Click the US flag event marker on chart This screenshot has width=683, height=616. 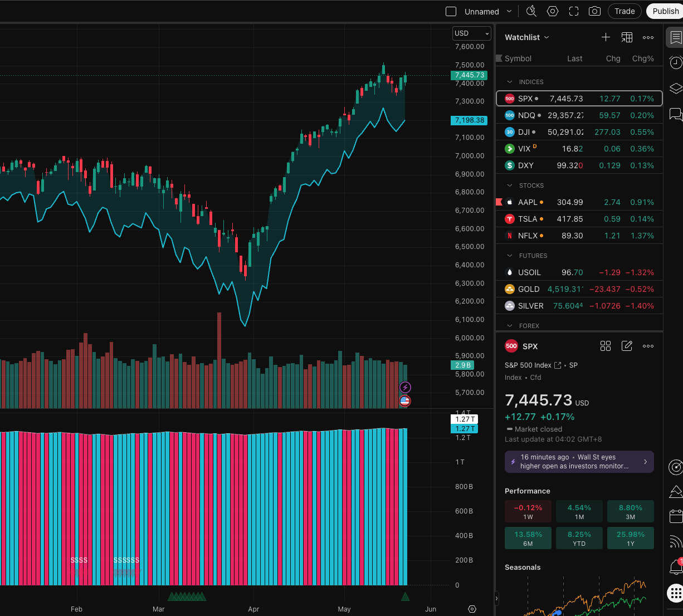coord(405,400)
